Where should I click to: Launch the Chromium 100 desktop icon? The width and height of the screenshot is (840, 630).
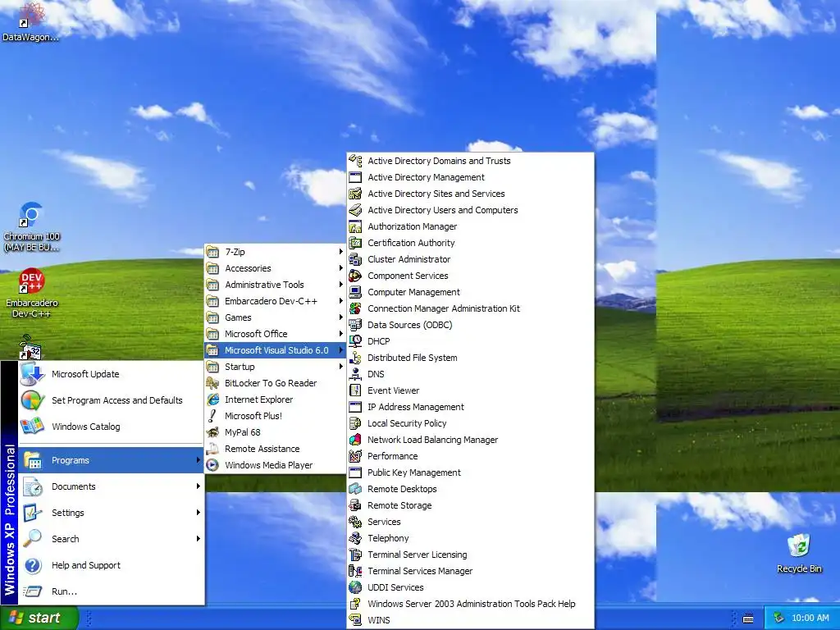(30, 216)
